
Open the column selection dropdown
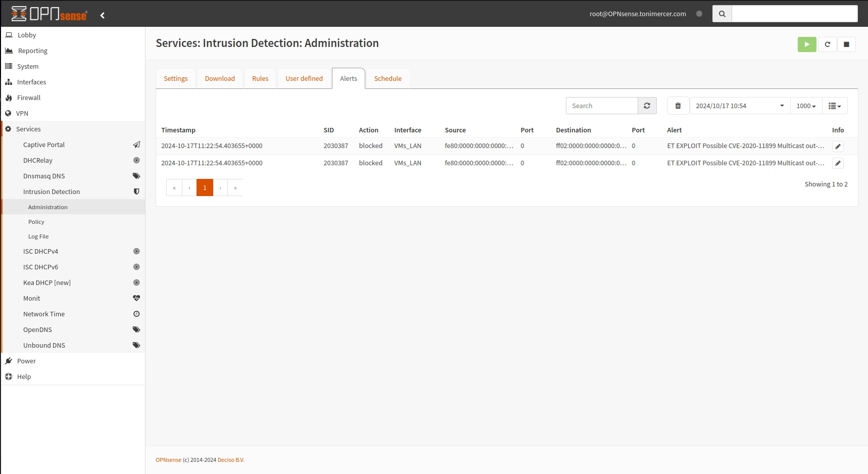(835, 106)
